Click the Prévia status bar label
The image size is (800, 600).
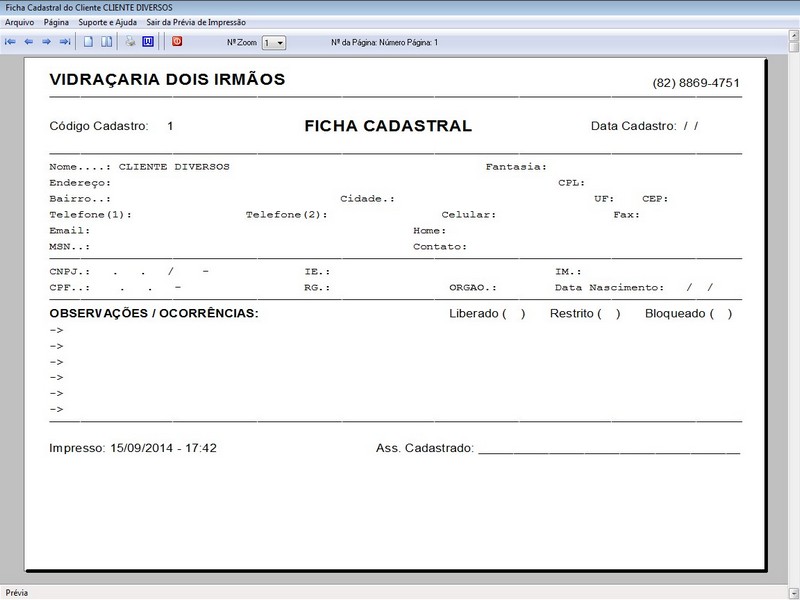click(x=15, y=591)
